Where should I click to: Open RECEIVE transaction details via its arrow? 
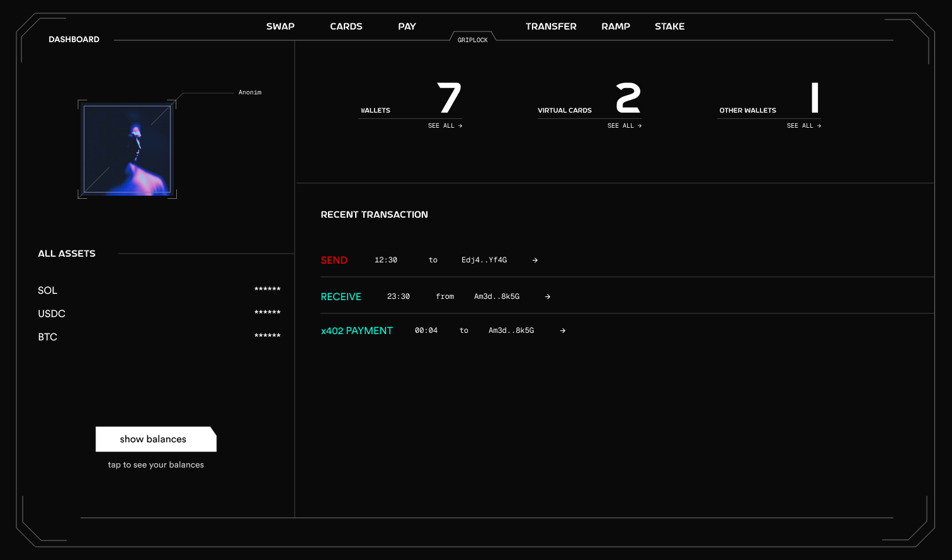pos(547,296)
